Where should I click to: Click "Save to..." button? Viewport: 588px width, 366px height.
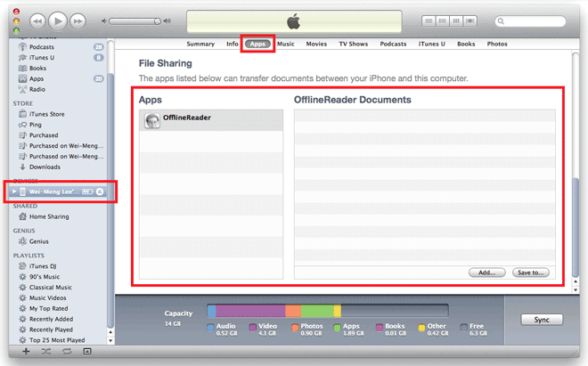click(x=532, y=272)
